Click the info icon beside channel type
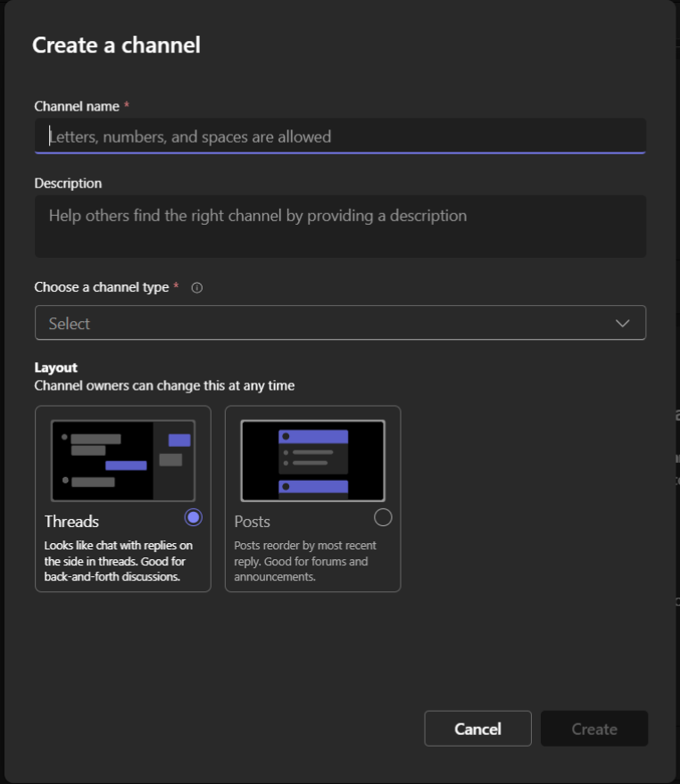This screenshot has height=784, width=680. (x=197, y=288)
